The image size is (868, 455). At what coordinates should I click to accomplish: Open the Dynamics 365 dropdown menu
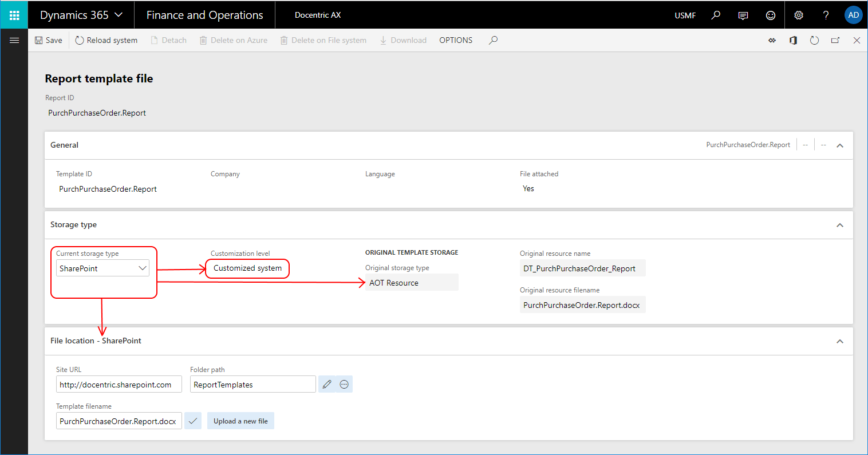pos(81,15)
